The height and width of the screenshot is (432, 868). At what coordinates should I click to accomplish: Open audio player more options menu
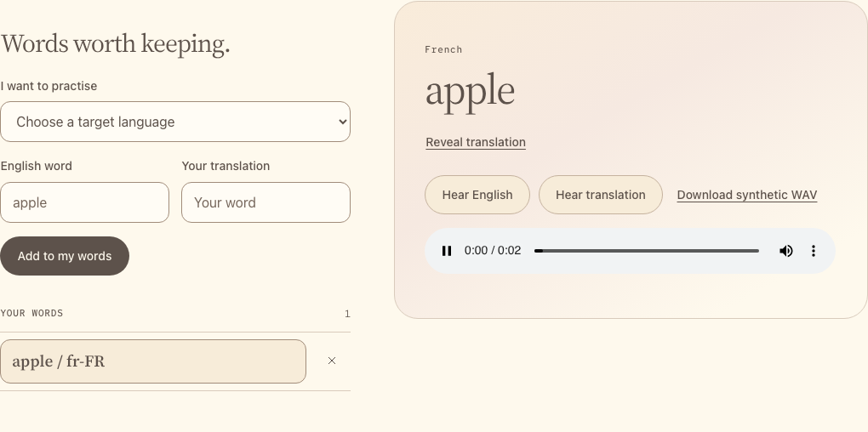point(814,251)
